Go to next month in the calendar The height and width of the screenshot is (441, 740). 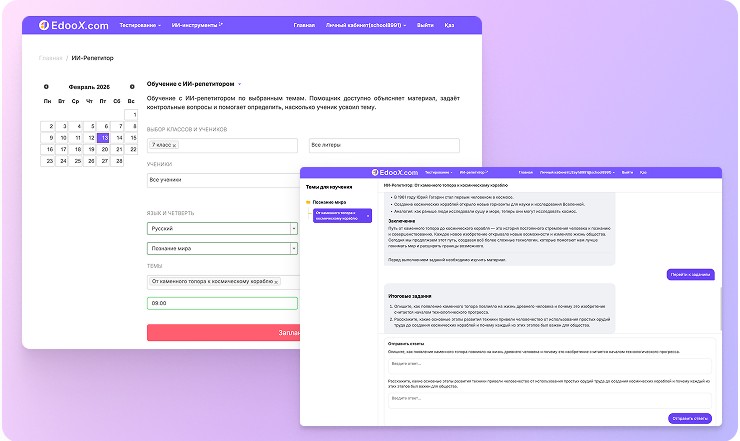click(132, 87)
